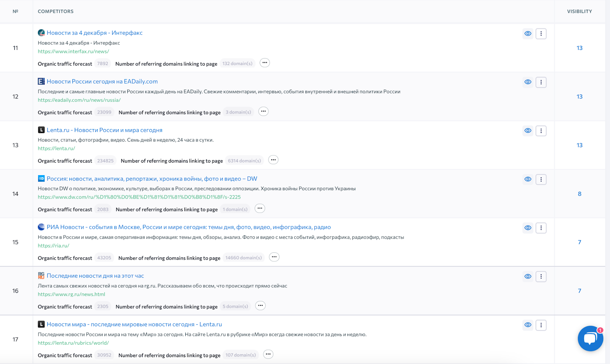Image resolution: width=610 pixels, height=364 pixels.
Task: Open the https://eadaily.com/ru/news/russia/ URL
Action: pyautogui.click(x=79, y=100)
